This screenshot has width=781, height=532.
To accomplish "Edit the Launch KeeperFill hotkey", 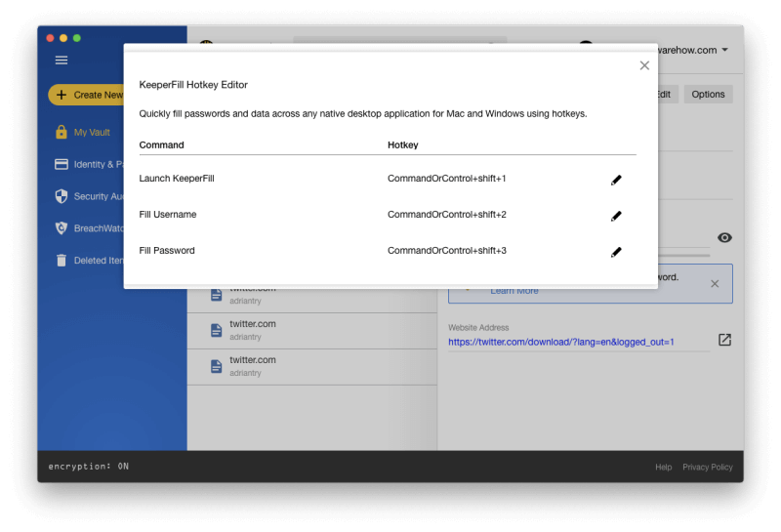I will point(616,180).
